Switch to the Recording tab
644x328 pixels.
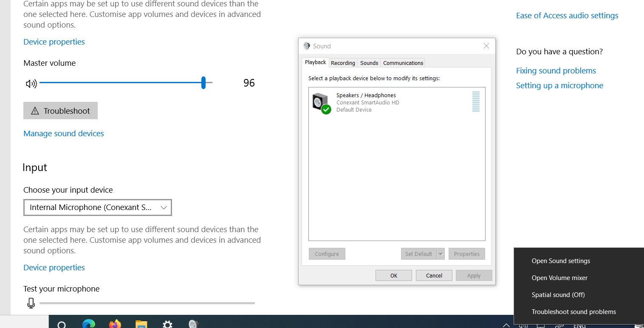pos(343,63)
